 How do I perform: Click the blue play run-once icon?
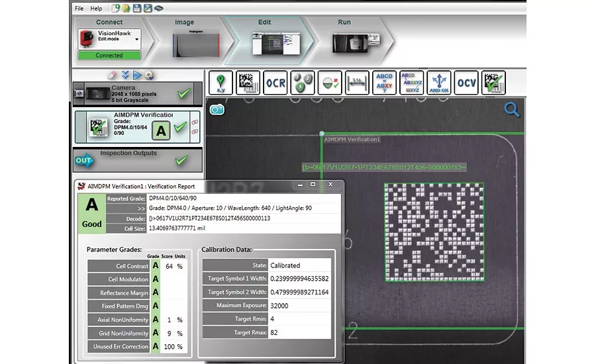coord(137,75)
